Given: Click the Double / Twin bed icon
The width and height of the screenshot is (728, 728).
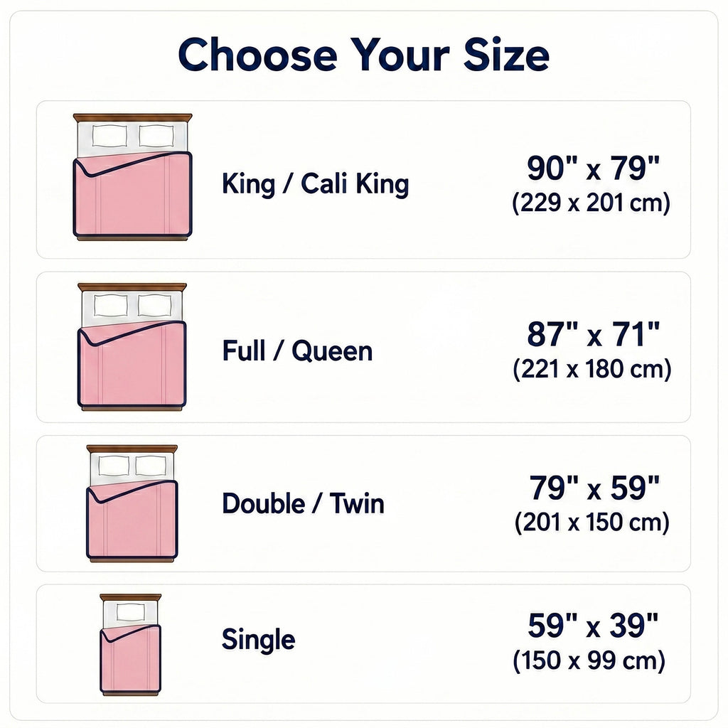Looking at the screenshot, I should pyautogui.click(x=132, y=503).
